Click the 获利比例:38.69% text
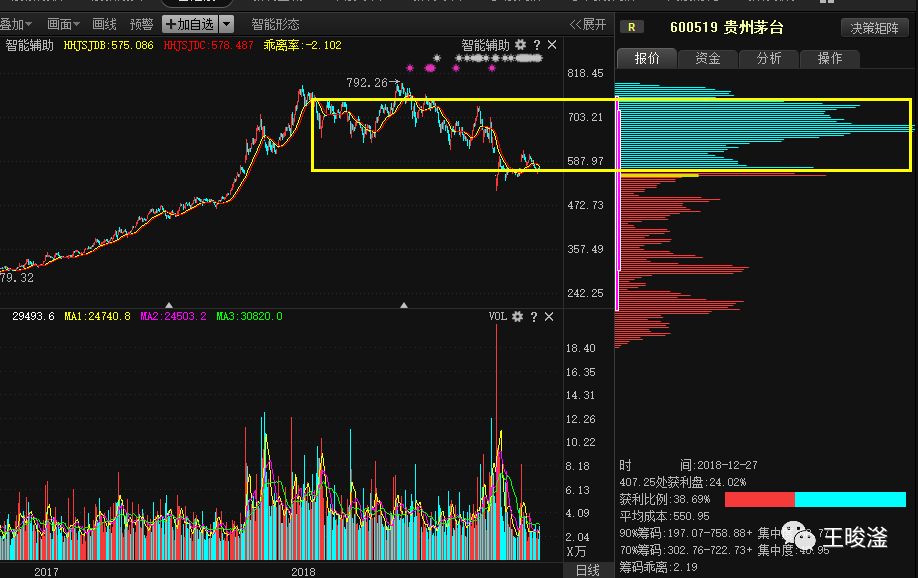This screenshot has height=578, width=918. (x=664, y=500)
